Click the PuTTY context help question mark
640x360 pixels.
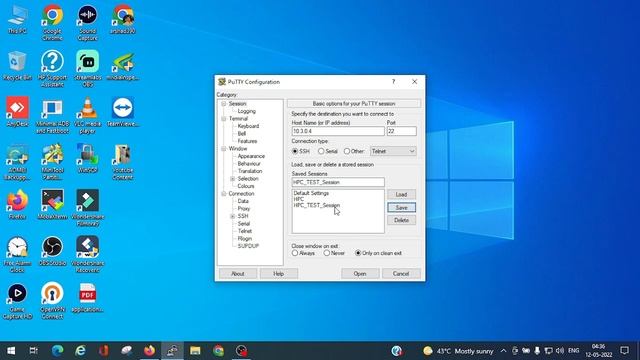pos(393,82)
